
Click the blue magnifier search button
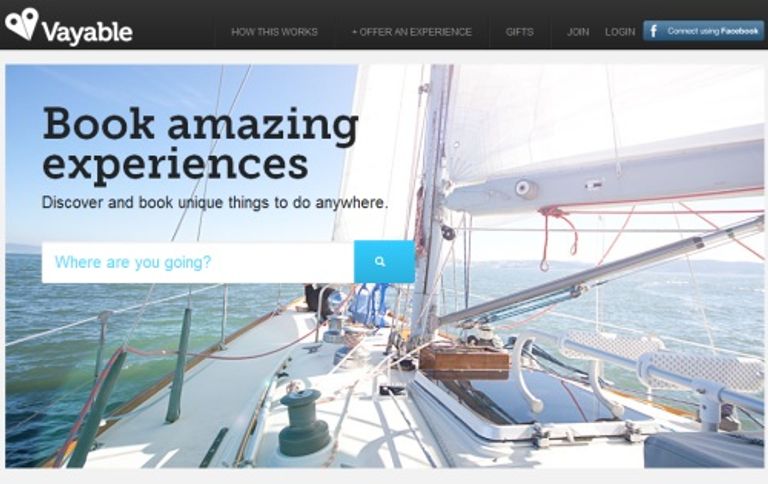coord(384,262)
